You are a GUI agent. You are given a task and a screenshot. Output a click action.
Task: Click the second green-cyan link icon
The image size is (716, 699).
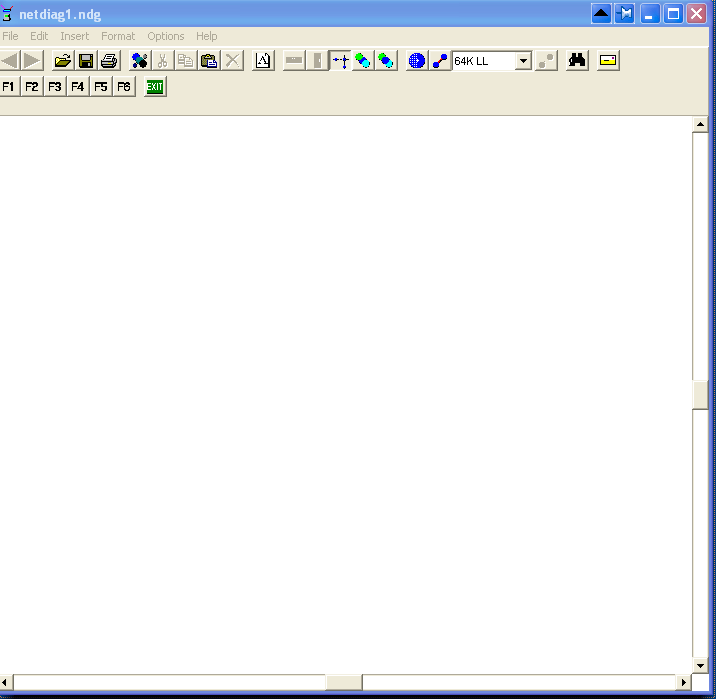[386, 60]
